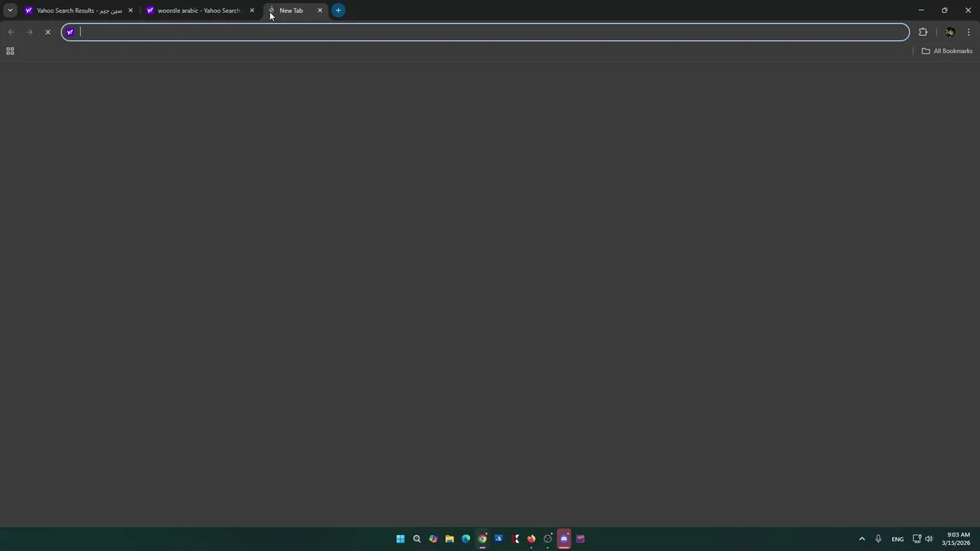Go forward with the forward arrow
Viewport: 980px width, 551px height.
click(29, 32)
